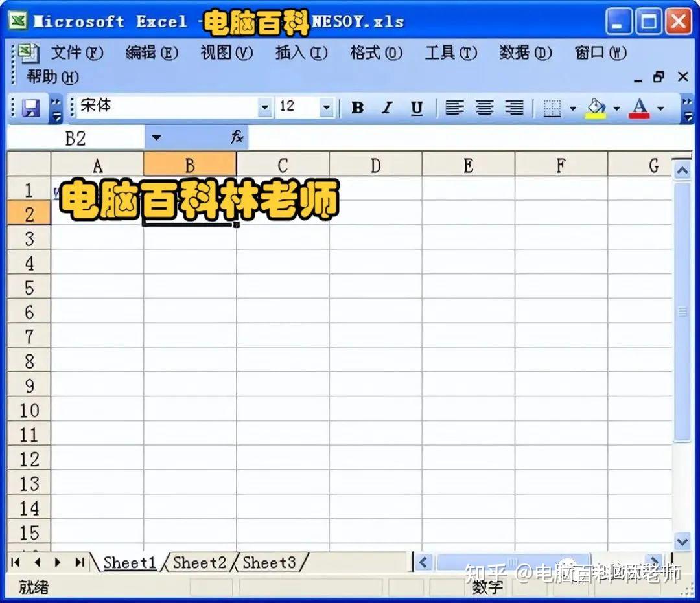Select row 5 header
This screenshot has width=700, height=603.
pyautogui.click(x=29, y=288)
